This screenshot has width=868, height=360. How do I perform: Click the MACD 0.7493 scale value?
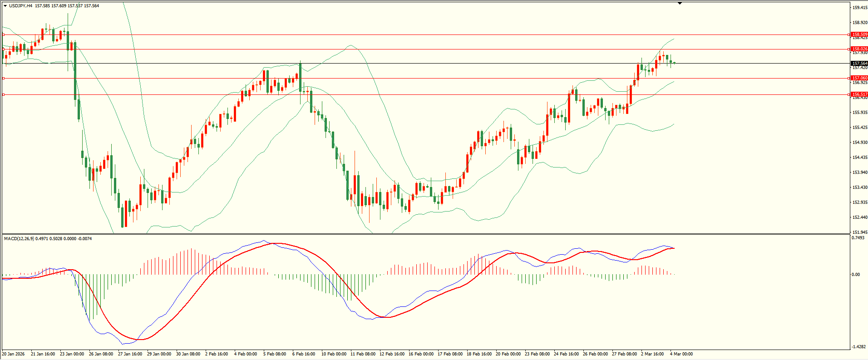pos(858,238)
